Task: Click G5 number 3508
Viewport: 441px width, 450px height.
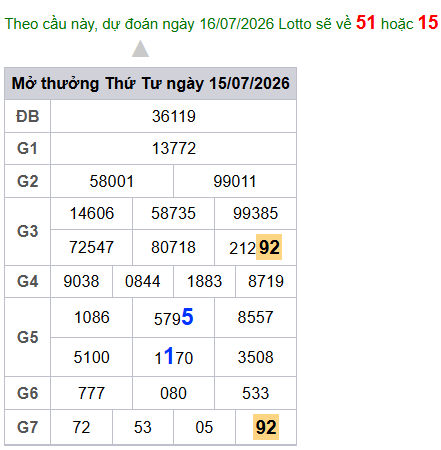Action: tap(255, 357)
